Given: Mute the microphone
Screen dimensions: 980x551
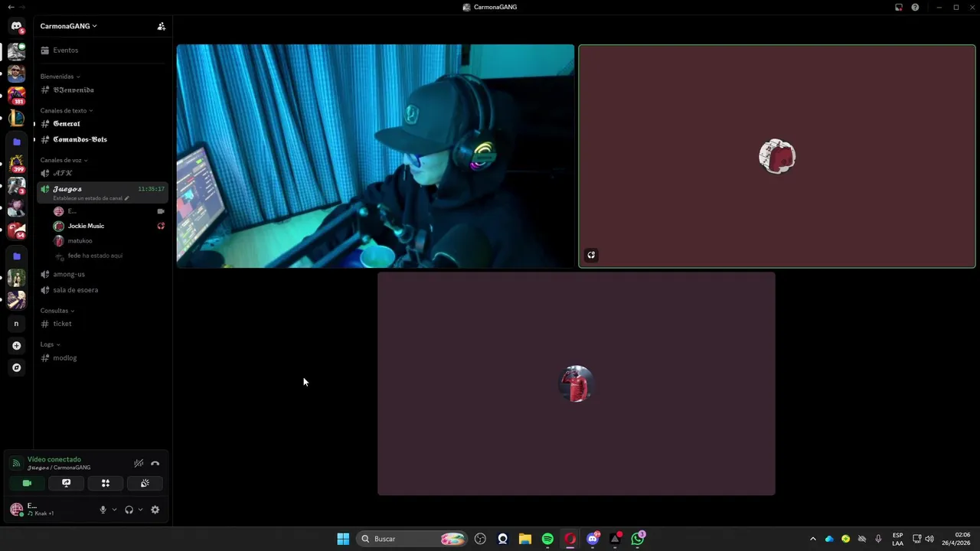Looking at the screenshot, I should click(103, 510).
